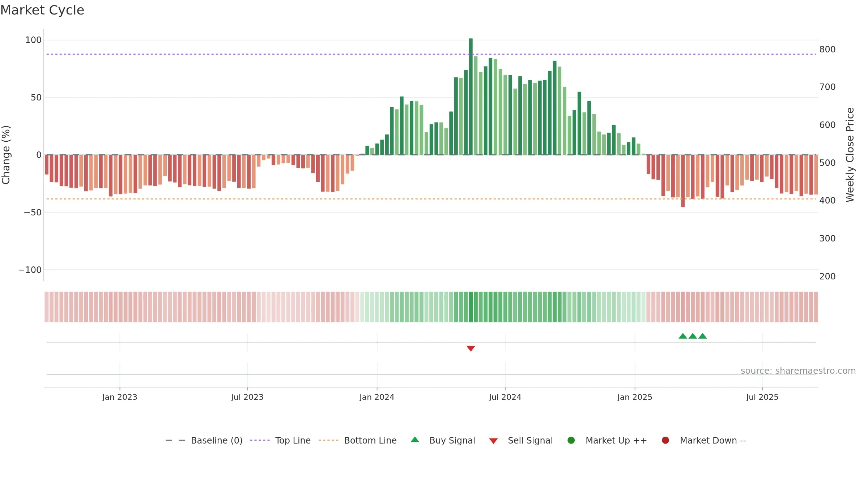The height and width of the screenshot is (488, 868).
Task: Click the green Market Up circle in legend
Action: [x=571, y=440]
